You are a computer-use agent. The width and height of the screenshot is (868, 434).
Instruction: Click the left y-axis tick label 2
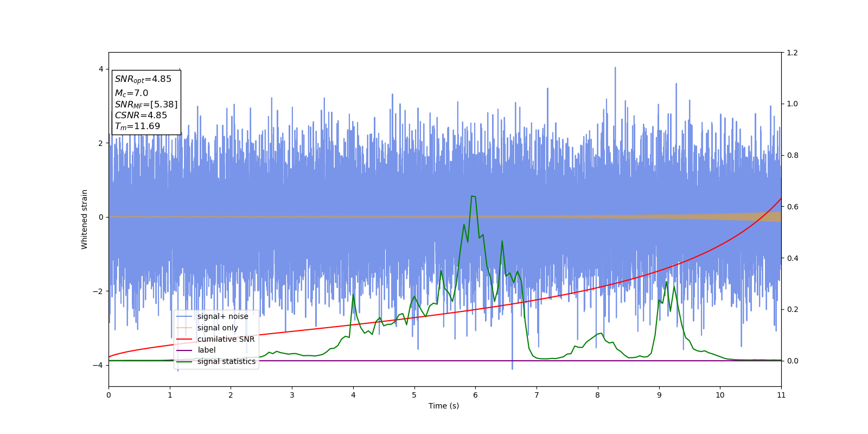click(101, 143)
